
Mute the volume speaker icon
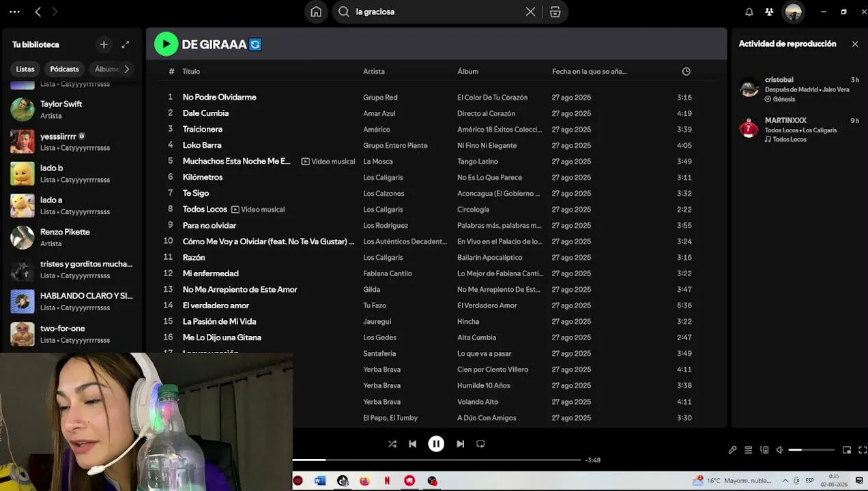coord(780,450)
